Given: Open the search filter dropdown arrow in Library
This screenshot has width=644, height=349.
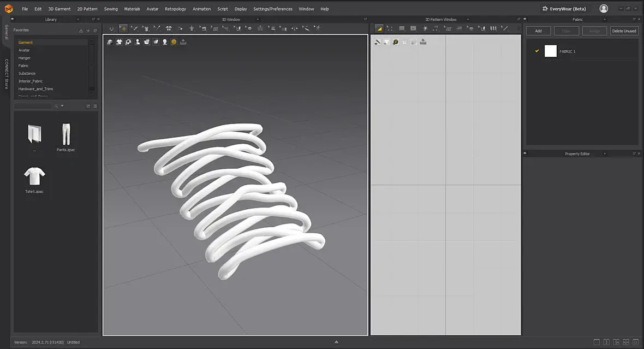Looking at the screenshot, I should coord(62,106).
